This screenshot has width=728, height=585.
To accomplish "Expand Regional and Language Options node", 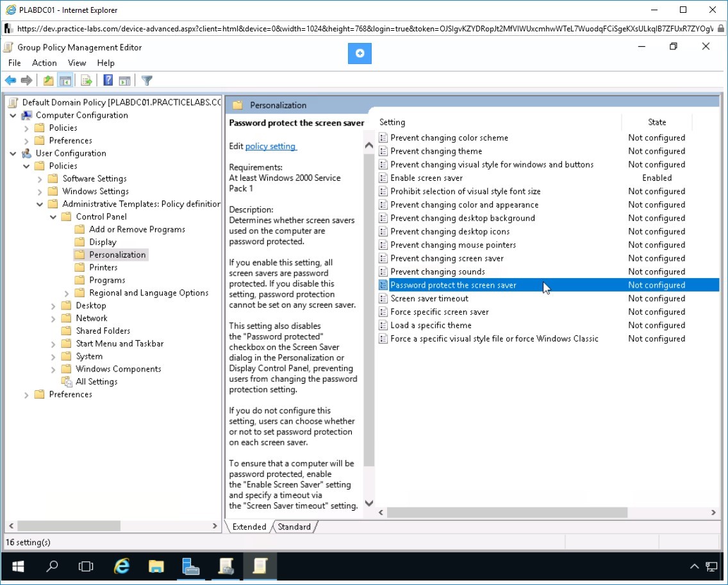I will click(x=67, y=293).
